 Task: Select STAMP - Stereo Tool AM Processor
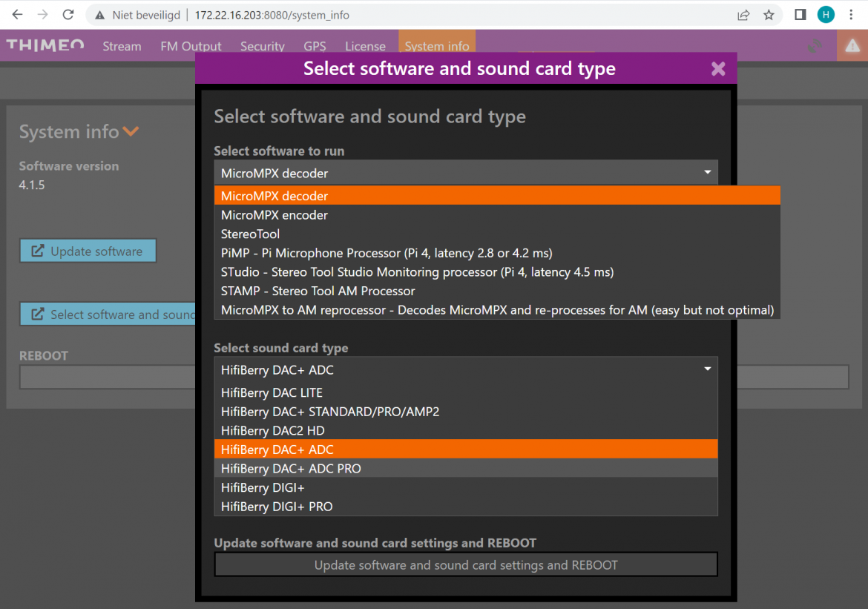[318, 292]
